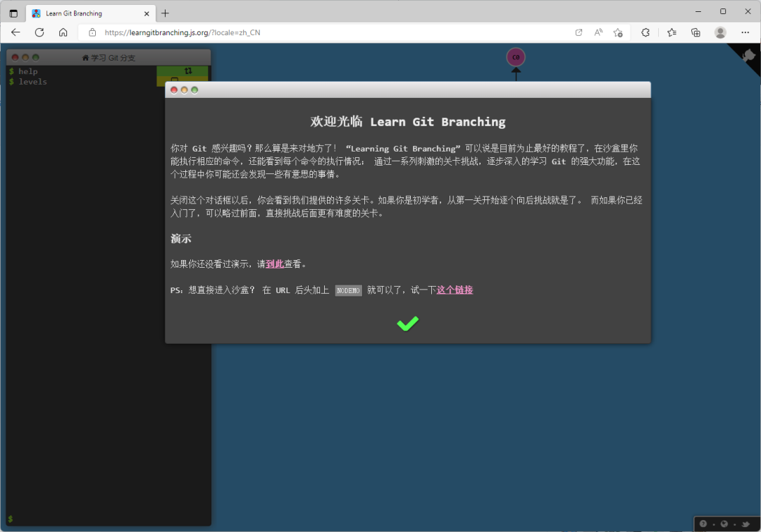Open the browser Settings and more menu
This screenshot has height=532, width=761.
click(x=745, y=32)
